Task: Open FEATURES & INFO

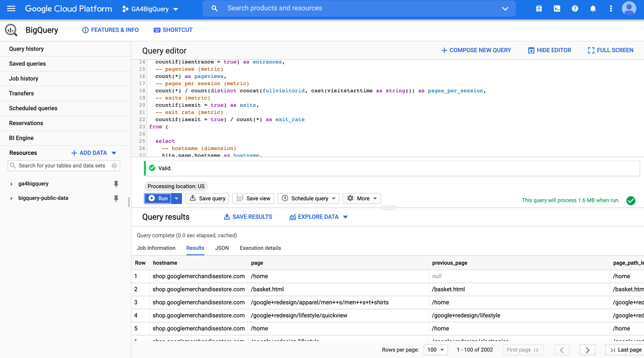Action: pos(110,30)
